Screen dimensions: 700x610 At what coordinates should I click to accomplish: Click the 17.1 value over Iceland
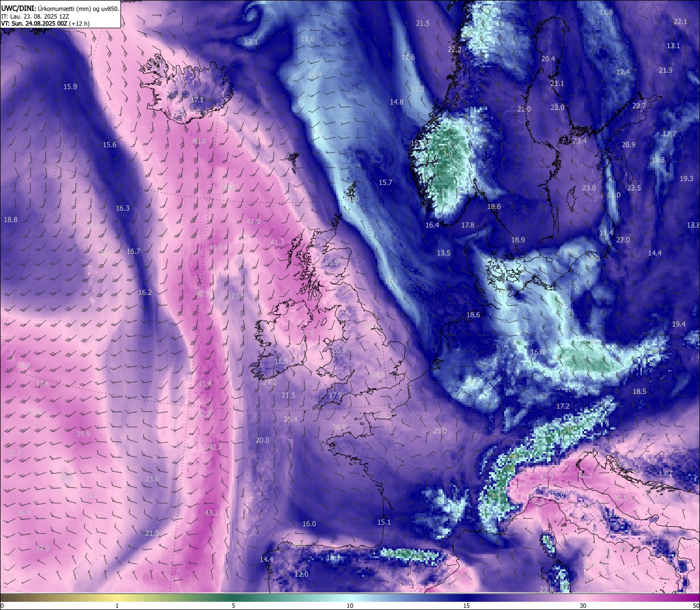(197, 100)
